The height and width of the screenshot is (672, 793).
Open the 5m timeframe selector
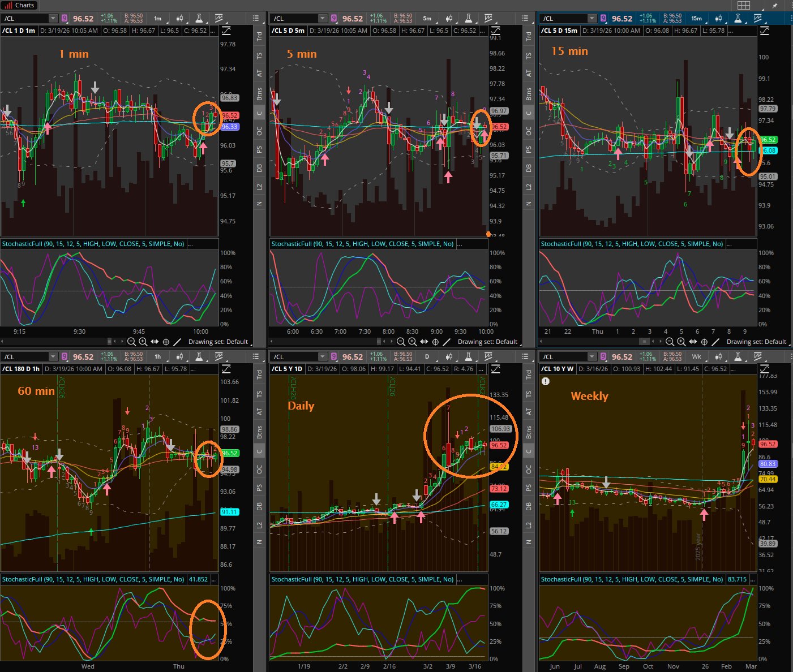(427, 19)
